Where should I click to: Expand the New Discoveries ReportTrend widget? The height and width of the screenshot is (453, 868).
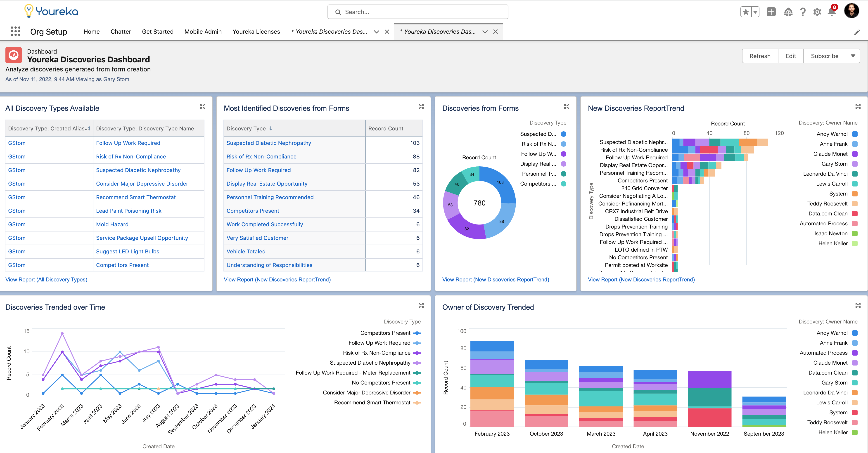tap(858, 106)
